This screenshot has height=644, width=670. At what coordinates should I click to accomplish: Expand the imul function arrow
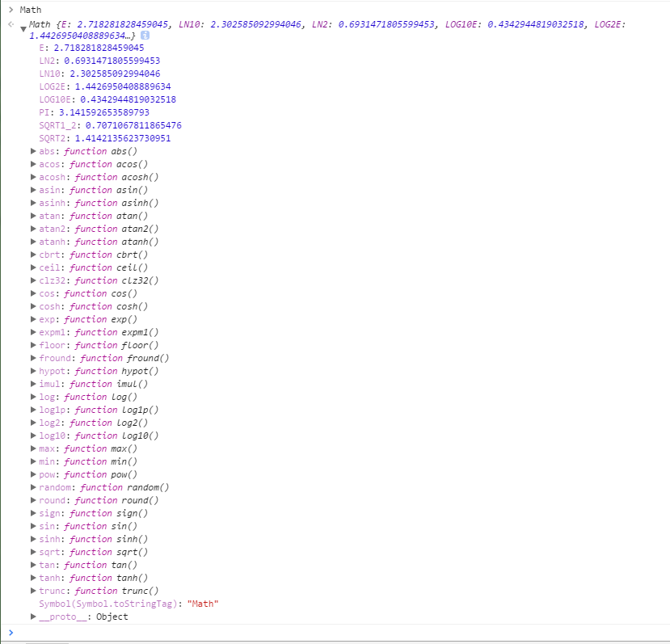[33, 384]
